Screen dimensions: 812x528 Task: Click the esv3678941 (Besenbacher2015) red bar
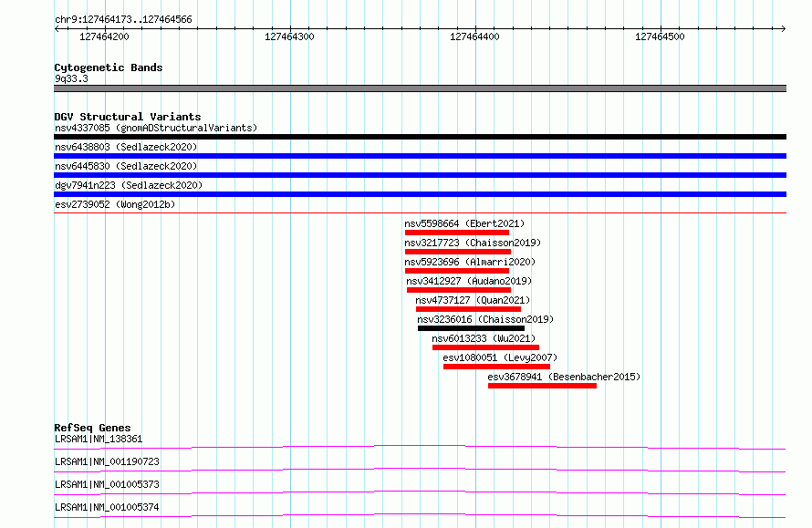[x=542, y=386]
